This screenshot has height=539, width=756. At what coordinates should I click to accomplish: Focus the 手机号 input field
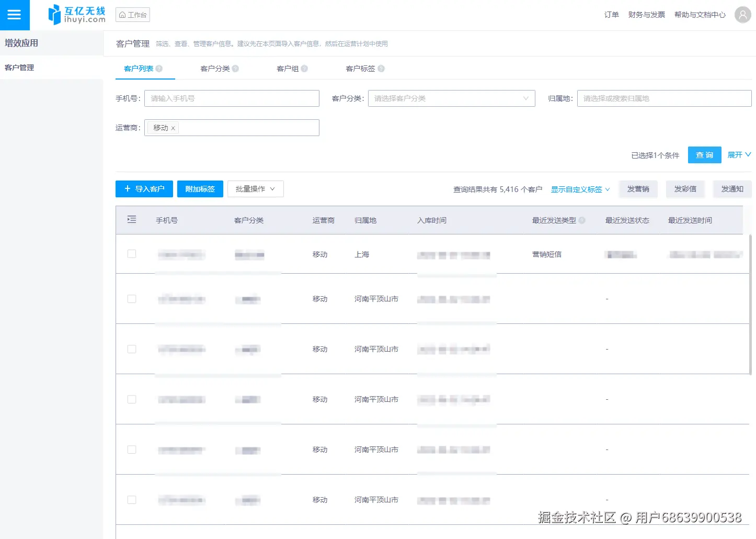(232, 98)
